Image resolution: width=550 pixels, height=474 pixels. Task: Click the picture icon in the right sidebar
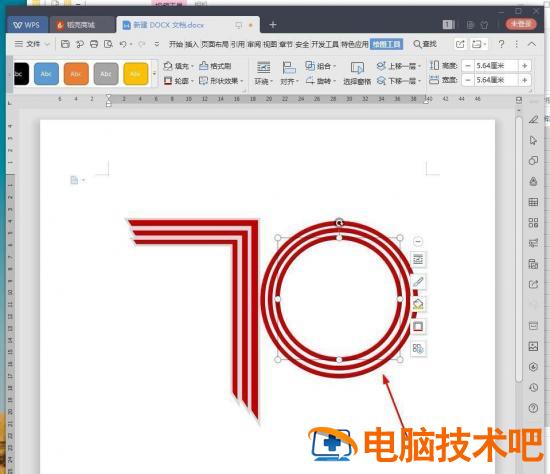click(534, 346)
